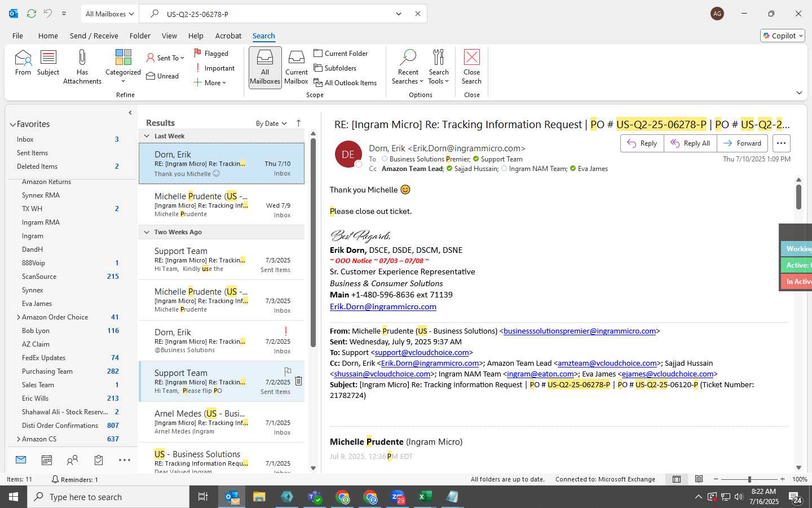Viewport: 812px width, 508px height.
Task: Open People view from navigation bar
Action: [x=72, y=460]
